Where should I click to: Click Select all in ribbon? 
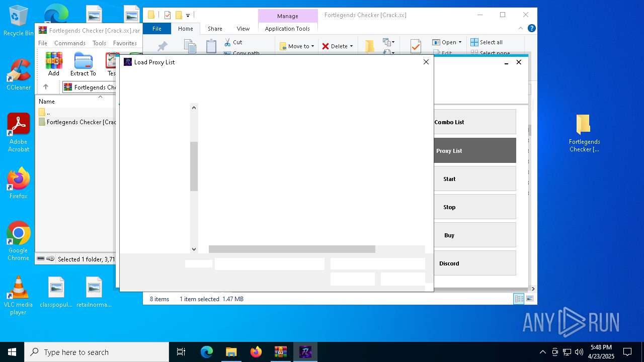487,42
